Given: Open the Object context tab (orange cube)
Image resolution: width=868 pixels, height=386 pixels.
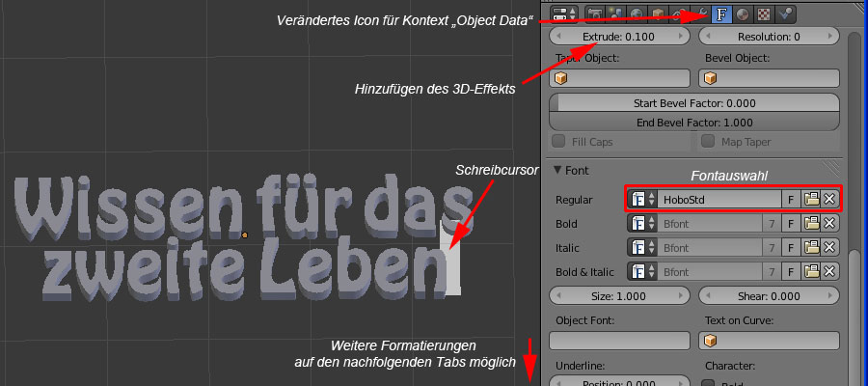Looking at the screenshot, I should [658, 14].
